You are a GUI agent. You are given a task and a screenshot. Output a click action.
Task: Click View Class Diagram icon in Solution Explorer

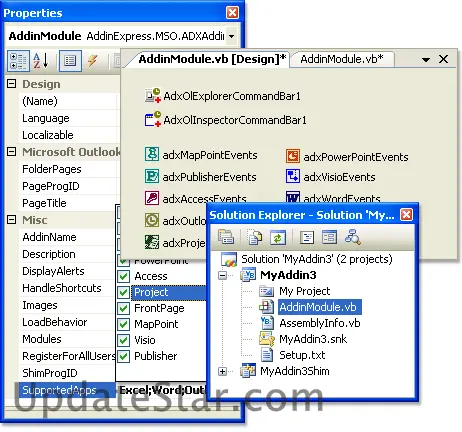tap(352, 237)
